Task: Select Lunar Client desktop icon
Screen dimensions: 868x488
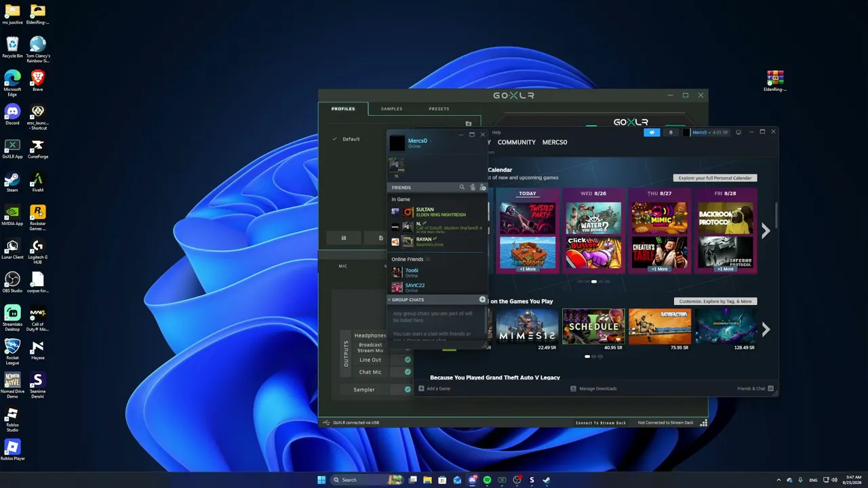Action: coord(12,249)
